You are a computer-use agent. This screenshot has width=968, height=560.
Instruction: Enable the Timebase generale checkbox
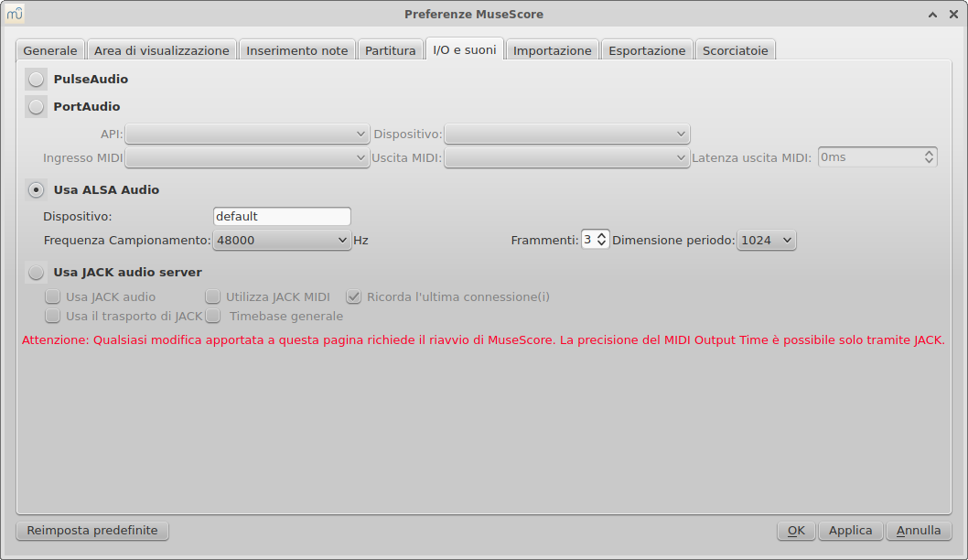click(x=213, y=316)
